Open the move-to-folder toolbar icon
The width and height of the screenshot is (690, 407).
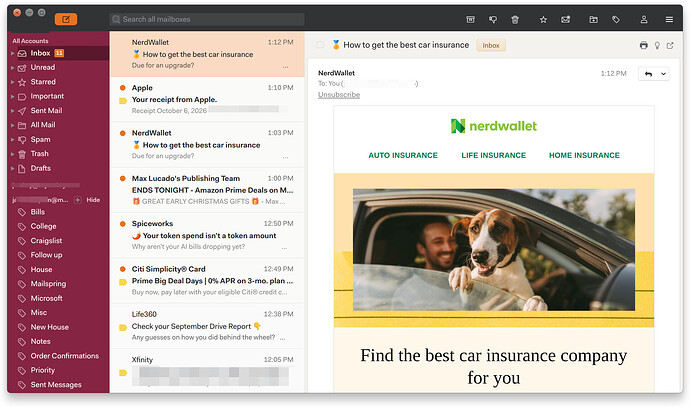pyautogui.click(x=594, y=19)
